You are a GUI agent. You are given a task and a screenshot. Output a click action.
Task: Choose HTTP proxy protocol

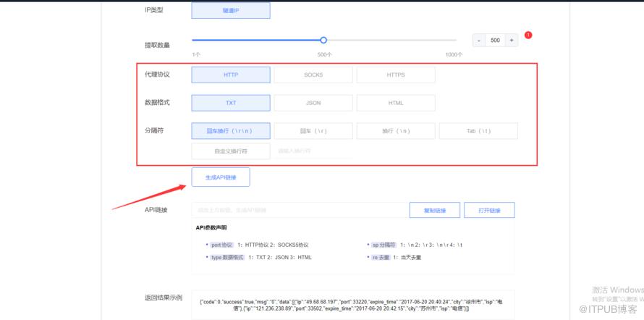(x=231, y=75)
